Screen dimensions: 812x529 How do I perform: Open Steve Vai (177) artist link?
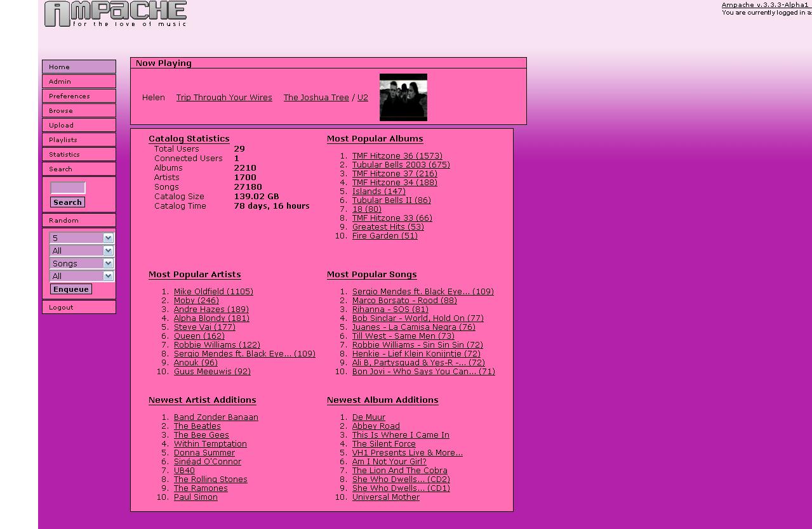coord(204,327)
